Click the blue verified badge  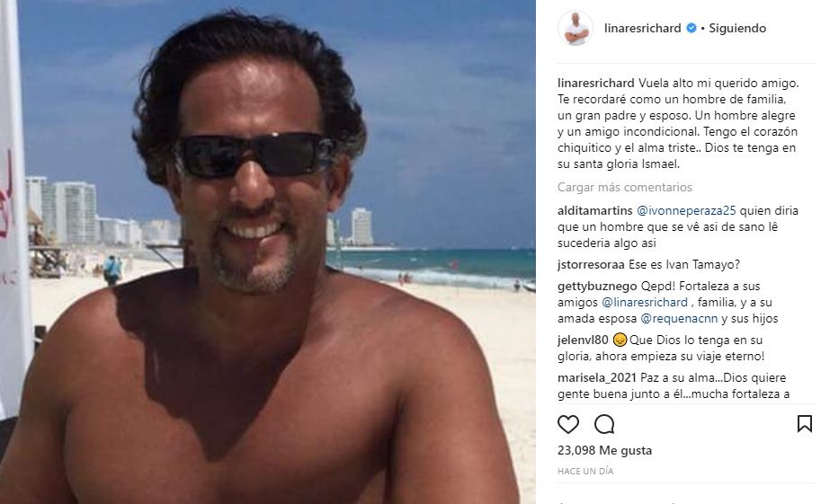692,28
